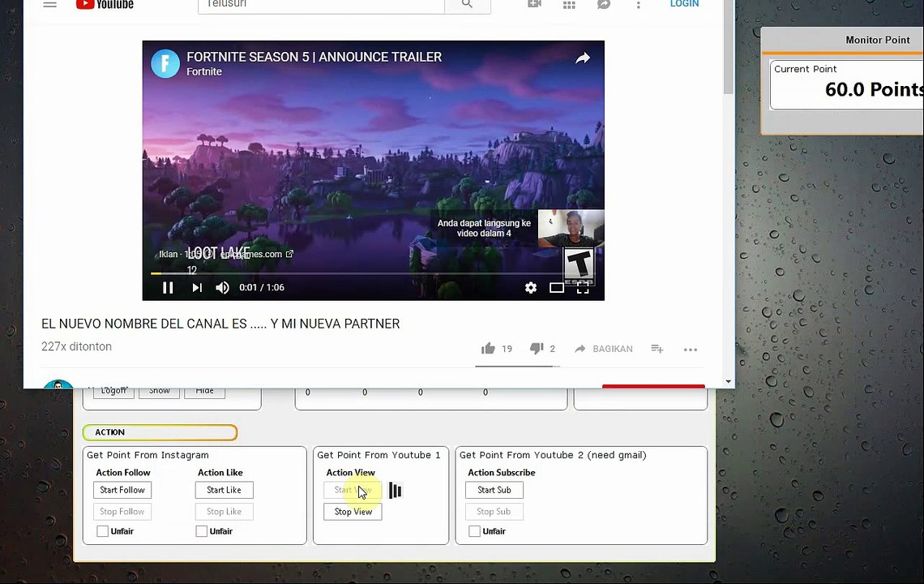Screen dimensions: 924x584
Task: Click the Fortnite channel name in player
Action: click(204, 72)
